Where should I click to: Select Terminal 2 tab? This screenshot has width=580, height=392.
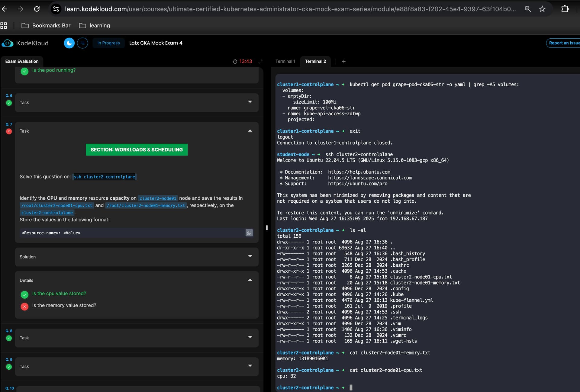315,61
